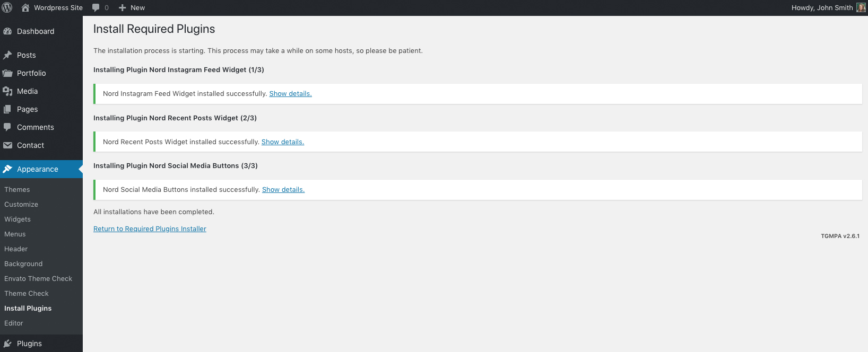
Task: Open the Portfolio menu
Action: tap(31, 73)
